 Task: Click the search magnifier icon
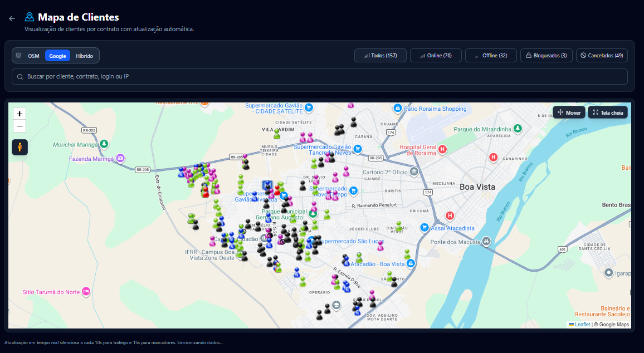[19, 77]
